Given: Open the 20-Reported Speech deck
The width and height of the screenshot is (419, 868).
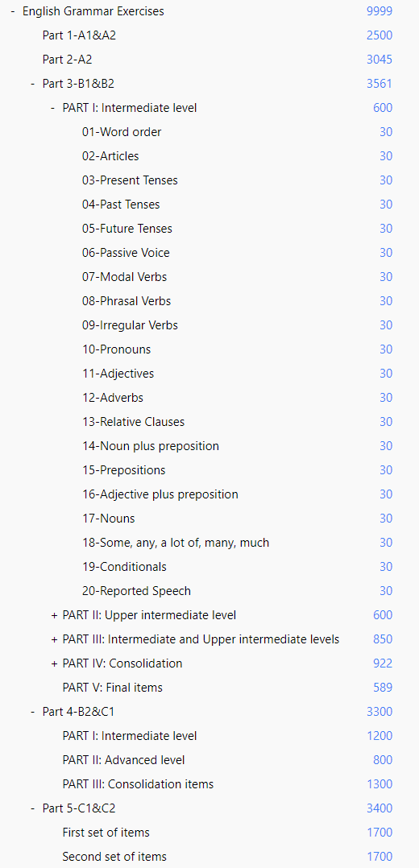Looking at the screenshot, I should 136,591.
